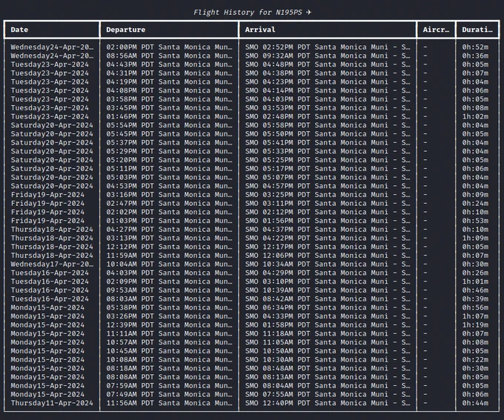This screenshot has width=504, height=420.
Task: Select the 04:27PM PDT departure cell
Action: pyautogui.click(x=169, y=229)
